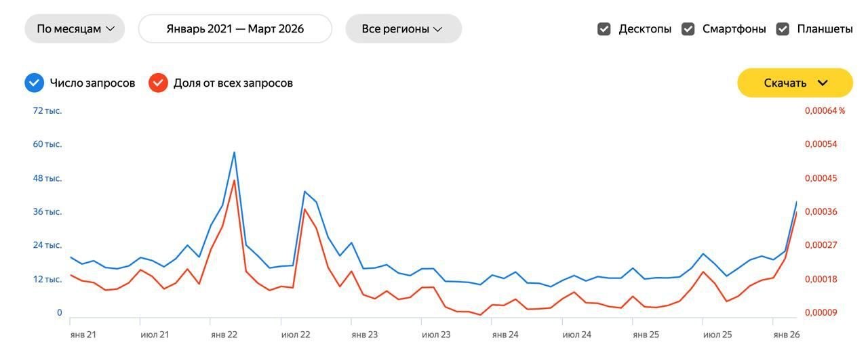Click the июл 23 x-axis label
This screenshot has height=361, width=868.
(436, 335)
